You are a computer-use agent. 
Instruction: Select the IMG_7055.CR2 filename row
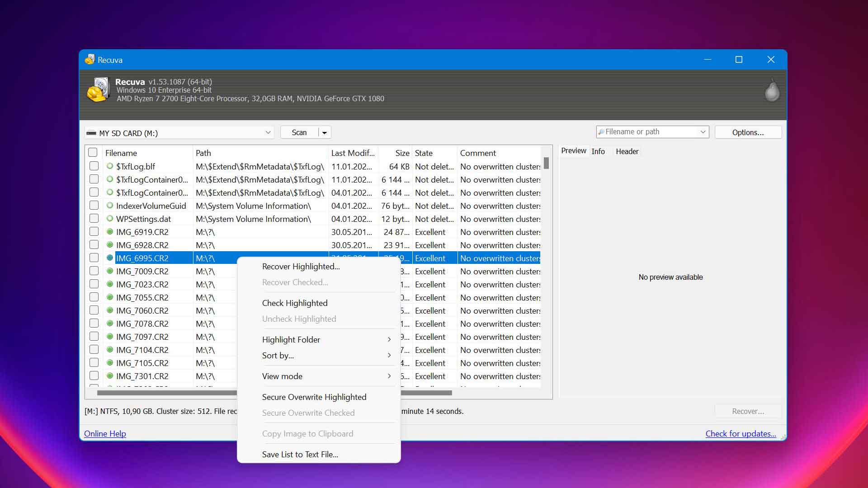point(142,297)
